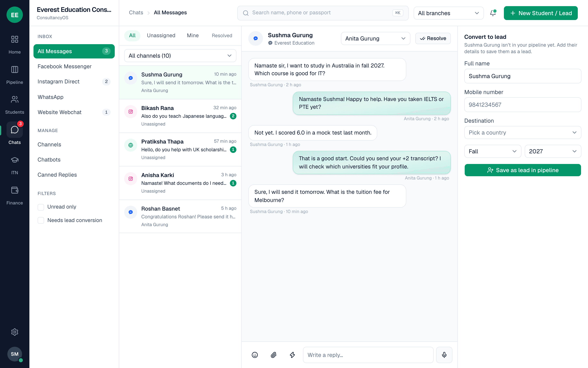The height and width of the screenshot is (368, 588).
Task: Enable Needs lead conversion filter
Action: 41,221
